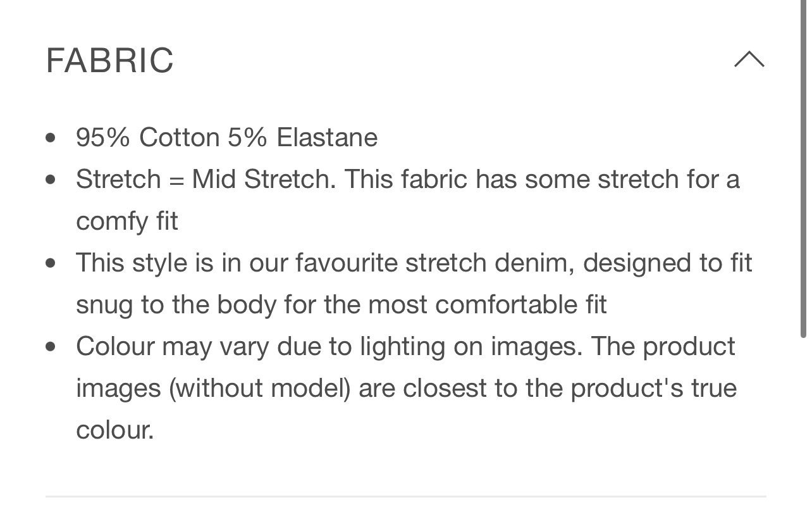
Task: Click the '(without model)' text
Action: 260,388
